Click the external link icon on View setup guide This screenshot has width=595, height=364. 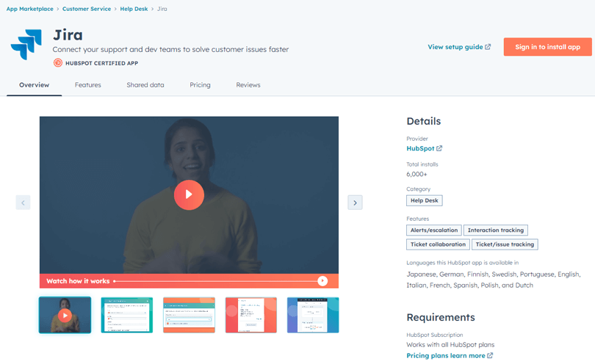coord(488,47)
